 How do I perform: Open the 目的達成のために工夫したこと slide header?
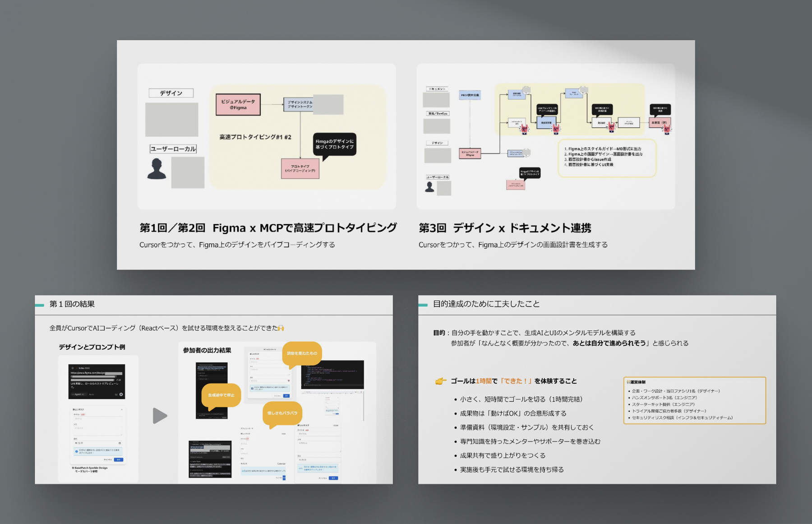(486, 304)
